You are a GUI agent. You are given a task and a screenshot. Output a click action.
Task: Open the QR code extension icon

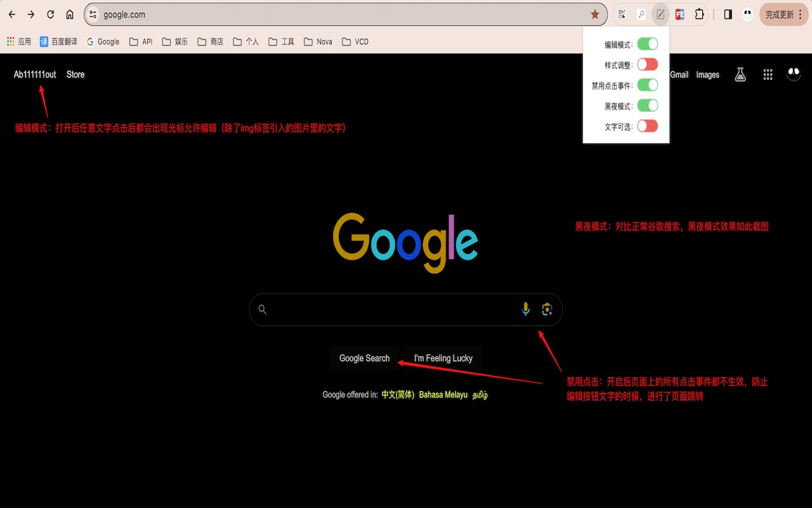(x=622, y=15)
